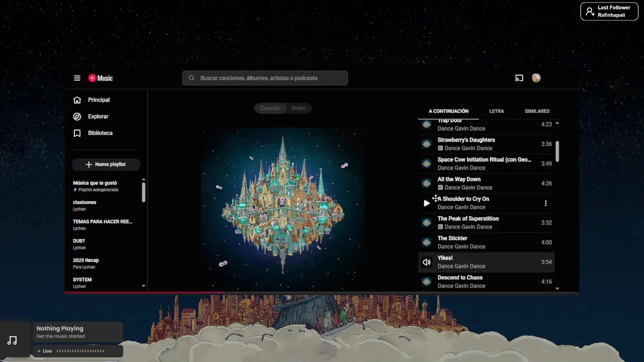Switch to Canción mode
This screenshot has height=362, width=644.
click(x=270, y=108)
